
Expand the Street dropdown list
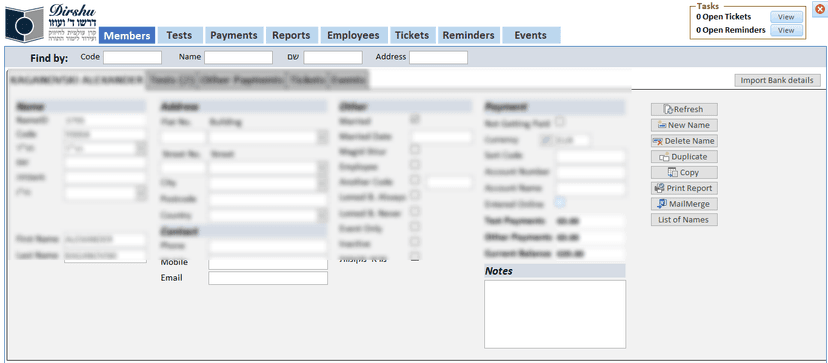(322, 169)
